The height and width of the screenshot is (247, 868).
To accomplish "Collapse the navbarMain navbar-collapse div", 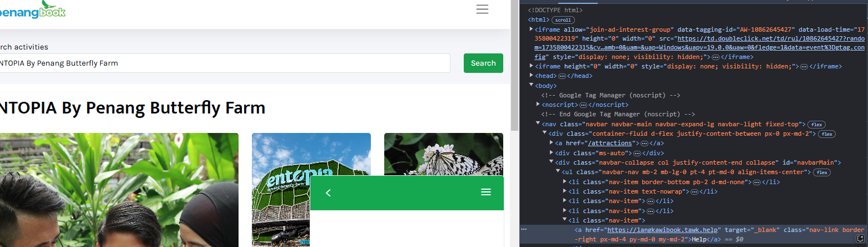I will pos(551,162).
